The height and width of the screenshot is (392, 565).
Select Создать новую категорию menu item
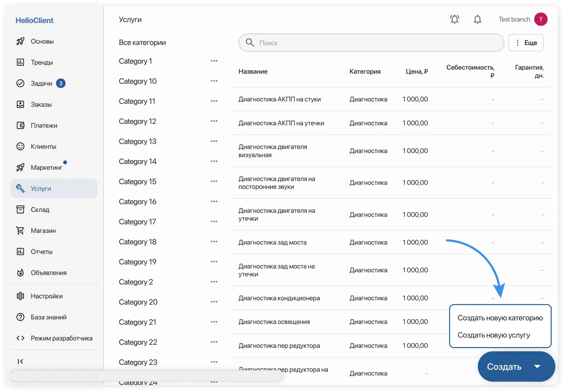coord(500,318)
